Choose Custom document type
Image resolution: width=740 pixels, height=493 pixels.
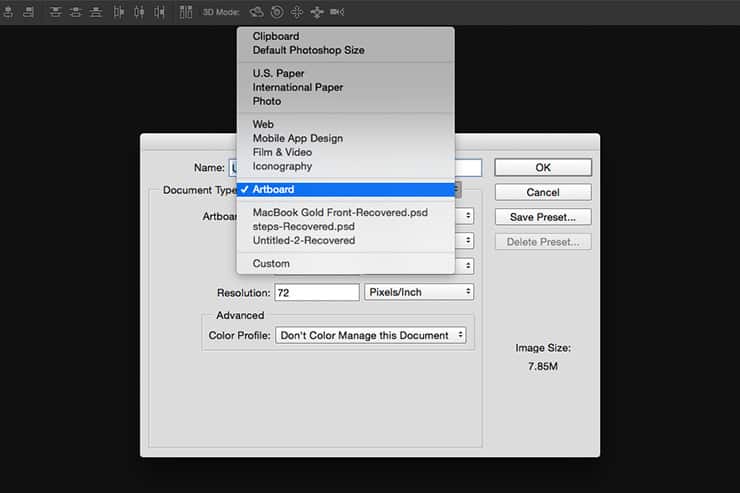coord(345,264)
